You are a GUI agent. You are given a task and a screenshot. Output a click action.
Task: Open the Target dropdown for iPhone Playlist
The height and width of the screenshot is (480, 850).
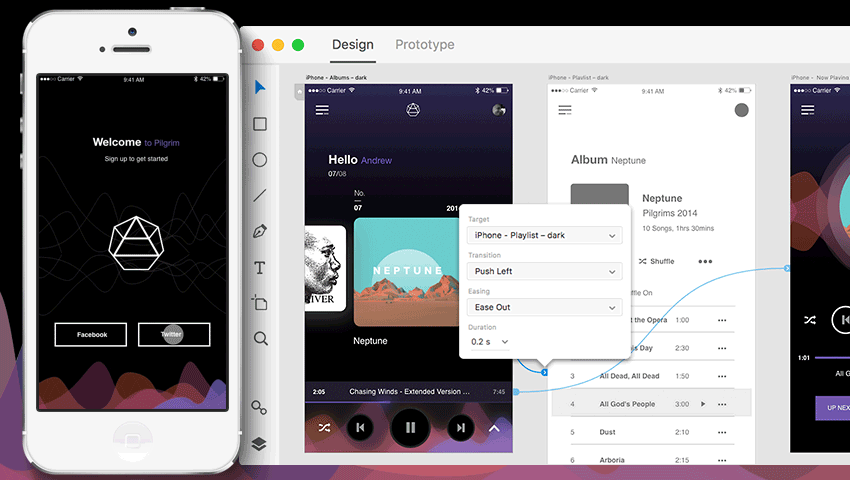tap(544, 235)
